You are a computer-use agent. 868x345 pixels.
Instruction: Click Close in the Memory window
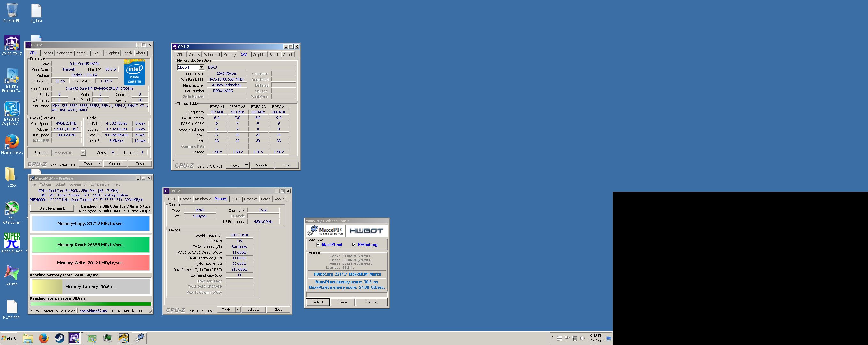(278, 310)
